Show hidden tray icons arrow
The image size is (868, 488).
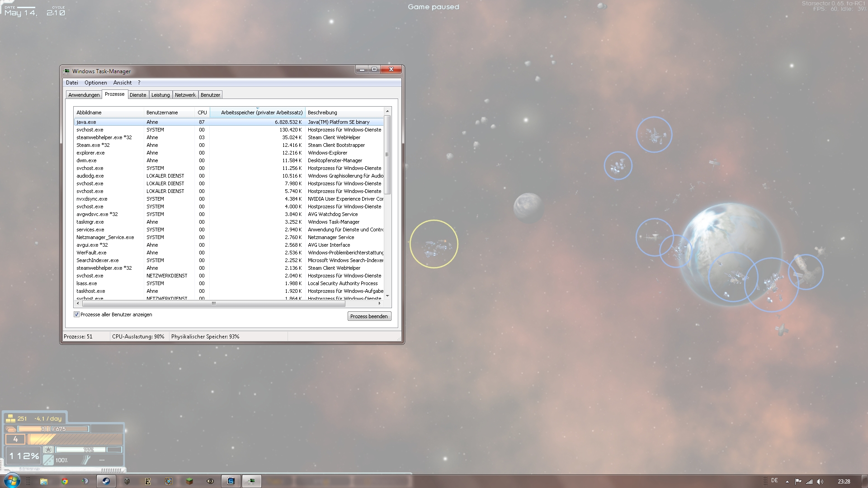click(x=787, y=482)
